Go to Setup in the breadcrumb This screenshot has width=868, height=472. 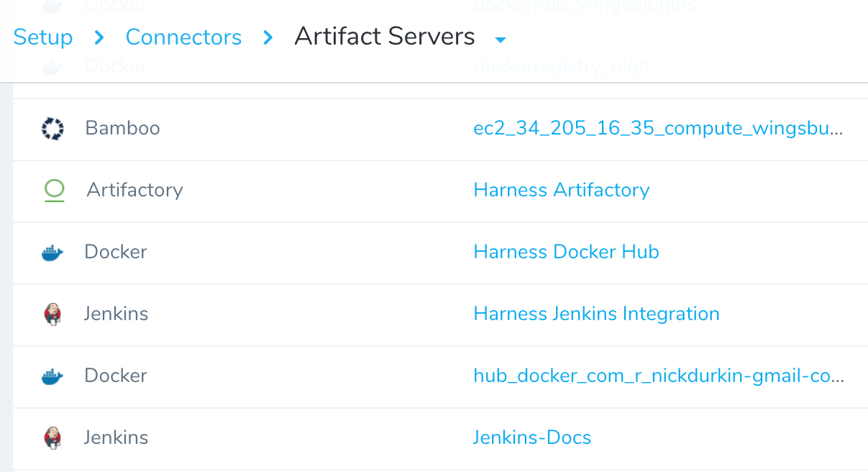click(43, 37)
